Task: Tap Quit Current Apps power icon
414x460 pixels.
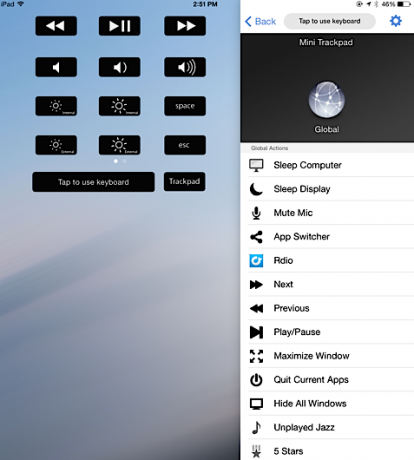Action: [x=256, y=380]
